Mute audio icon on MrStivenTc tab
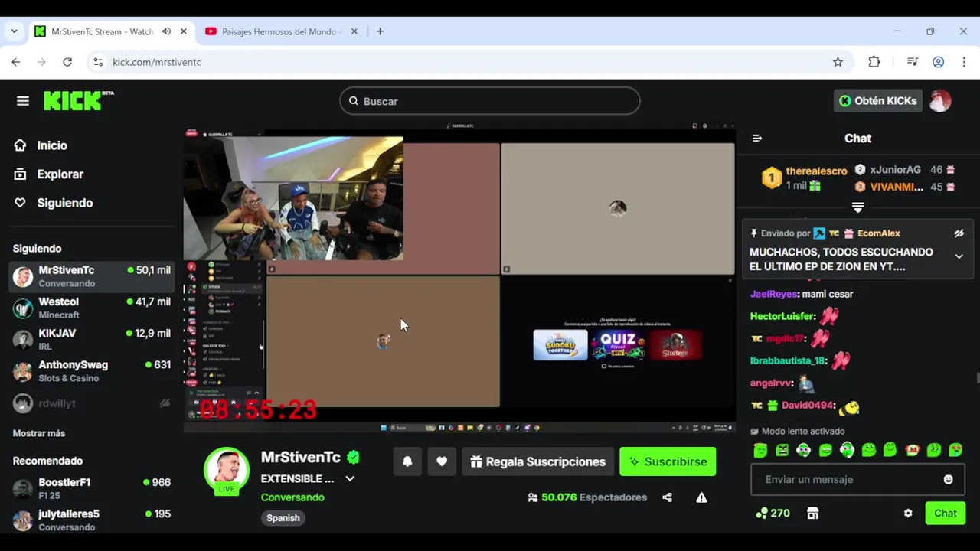The image size is (980, 551). 166,31
